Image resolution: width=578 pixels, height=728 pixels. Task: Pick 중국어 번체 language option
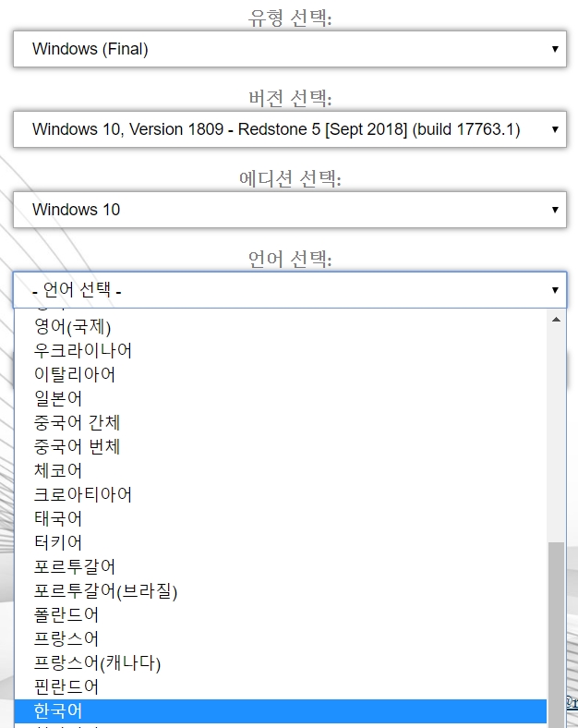pyautogui.click(x=280, y=446)
